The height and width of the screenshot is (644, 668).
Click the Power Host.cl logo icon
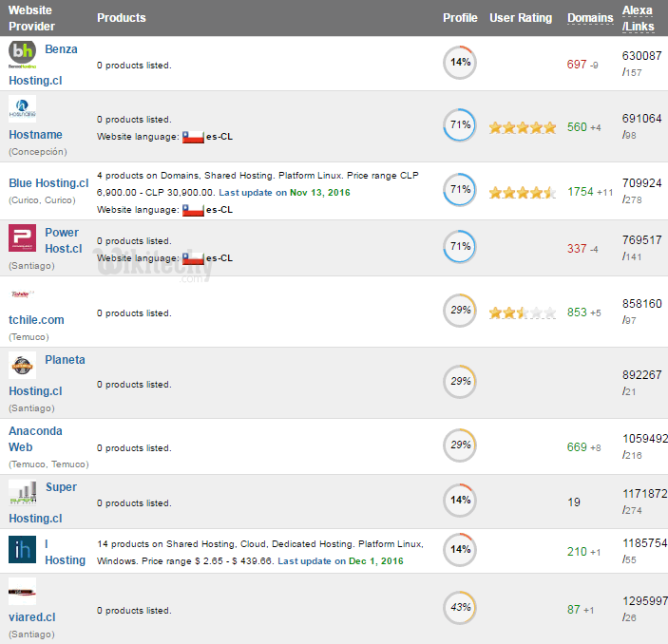[23, 238]
